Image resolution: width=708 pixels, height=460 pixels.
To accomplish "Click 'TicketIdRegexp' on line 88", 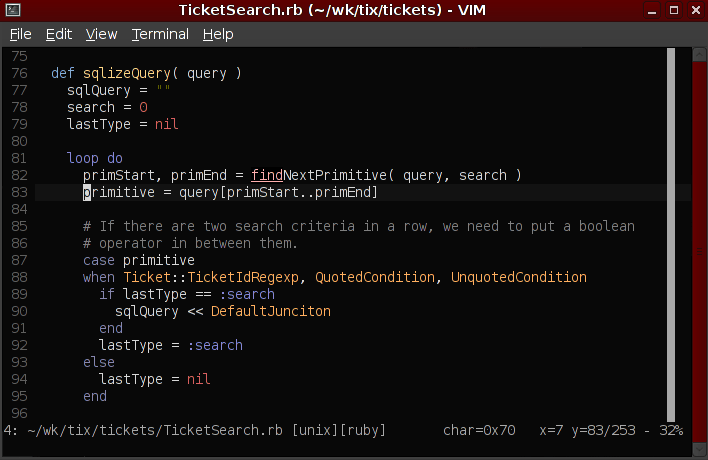I will pos(243,277).
